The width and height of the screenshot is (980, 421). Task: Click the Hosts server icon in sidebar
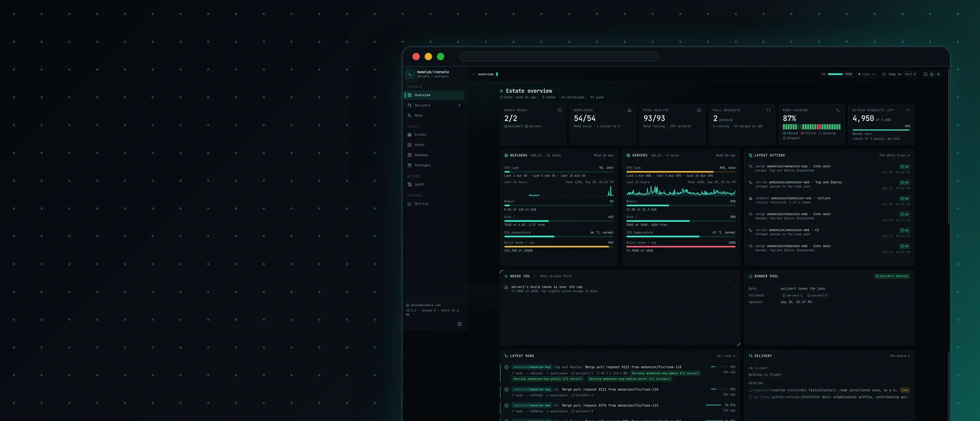point(409,145)
